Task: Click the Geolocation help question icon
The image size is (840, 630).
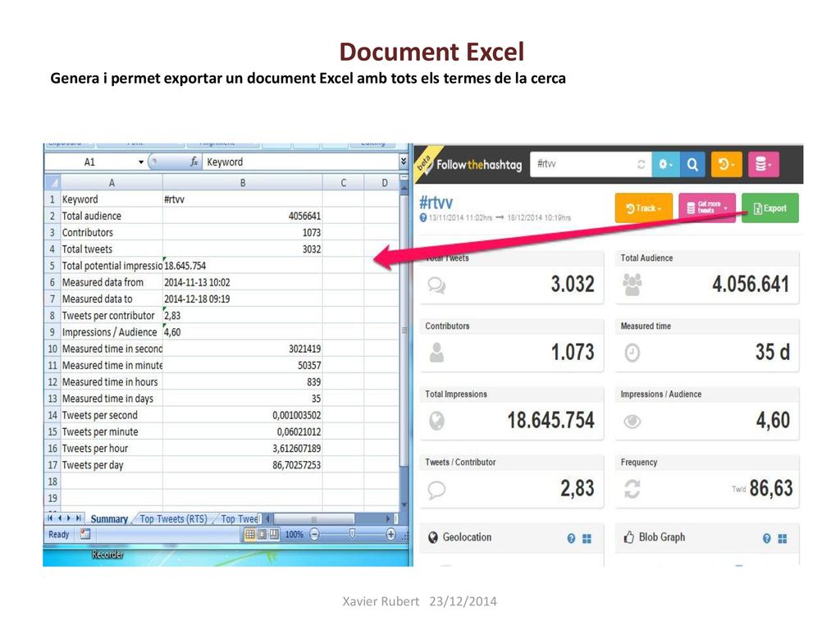Action: coord(571,538)
